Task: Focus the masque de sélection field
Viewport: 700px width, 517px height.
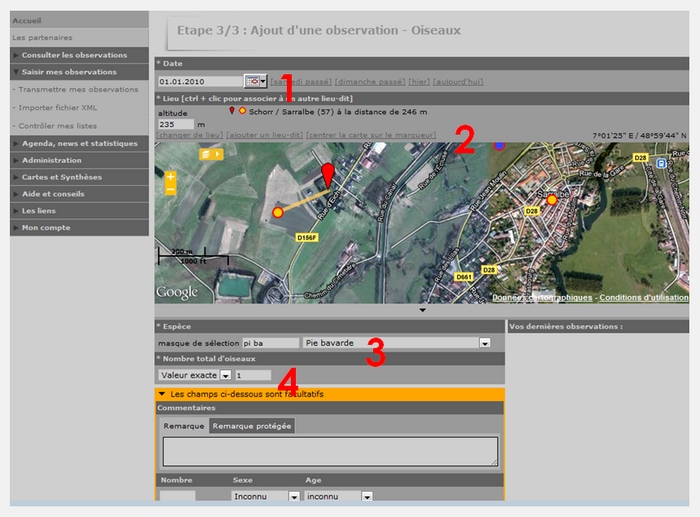Action: 271,343
